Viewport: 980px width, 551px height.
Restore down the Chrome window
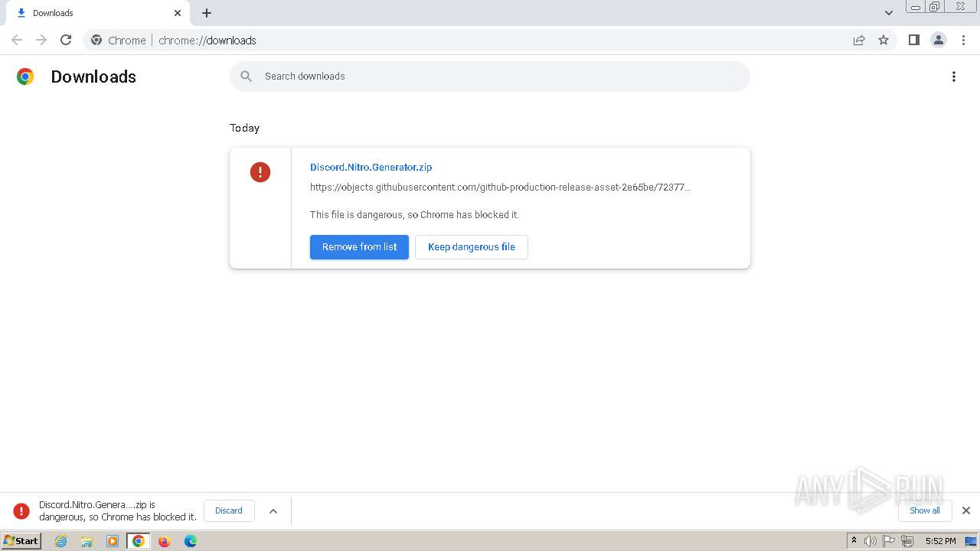coord(935,7)
